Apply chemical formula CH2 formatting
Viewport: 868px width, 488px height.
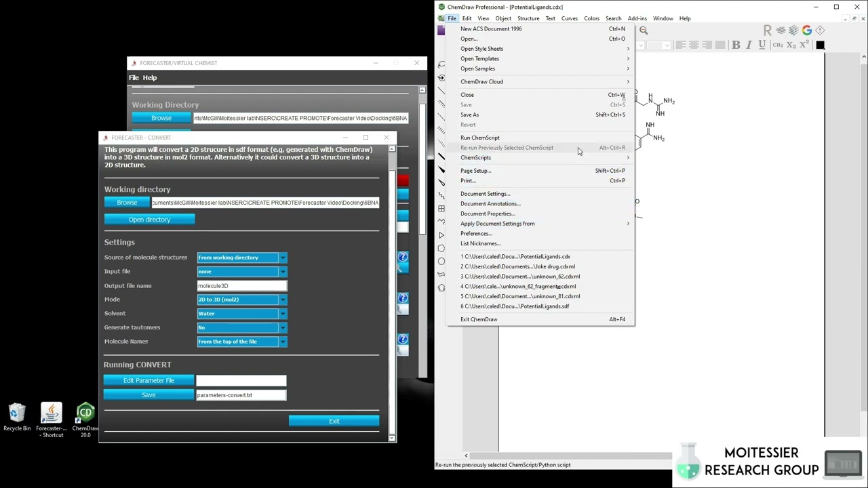pos(778,45)
